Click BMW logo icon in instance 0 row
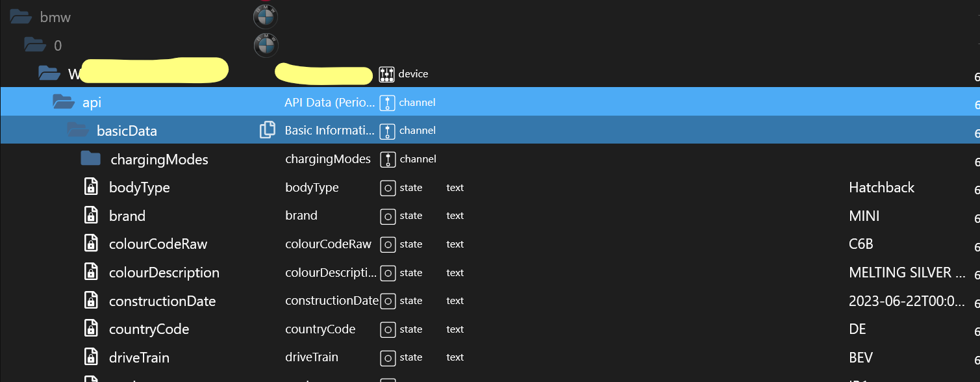This screenshot has height=382, width=980. coord(265,45)
